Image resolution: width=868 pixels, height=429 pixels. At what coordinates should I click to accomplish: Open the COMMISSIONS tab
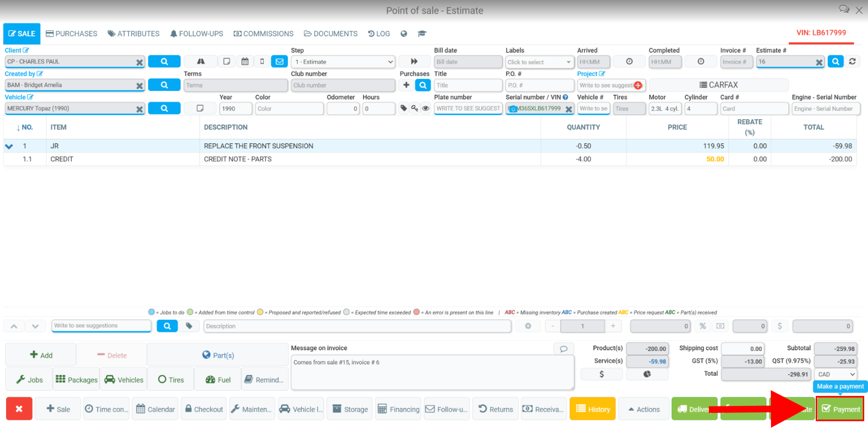(x=264, y=33)
